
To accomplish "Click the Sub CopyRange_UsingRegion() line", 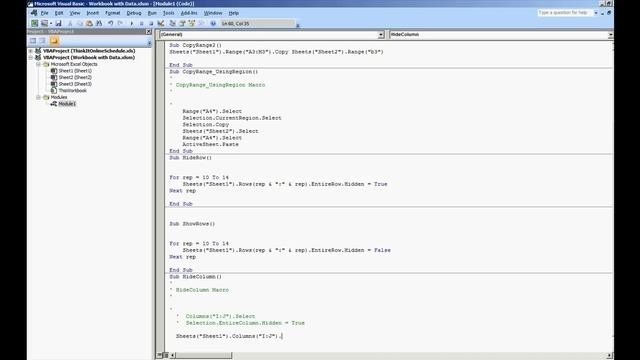I will click(x=213, y=72).
